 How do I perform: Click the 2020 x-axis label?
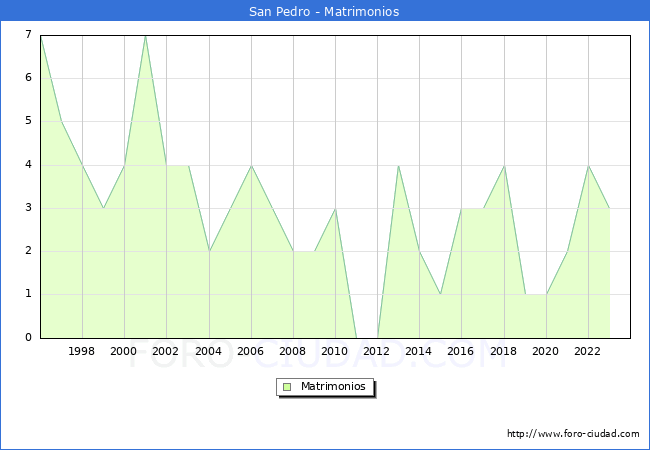coord(545,351)
